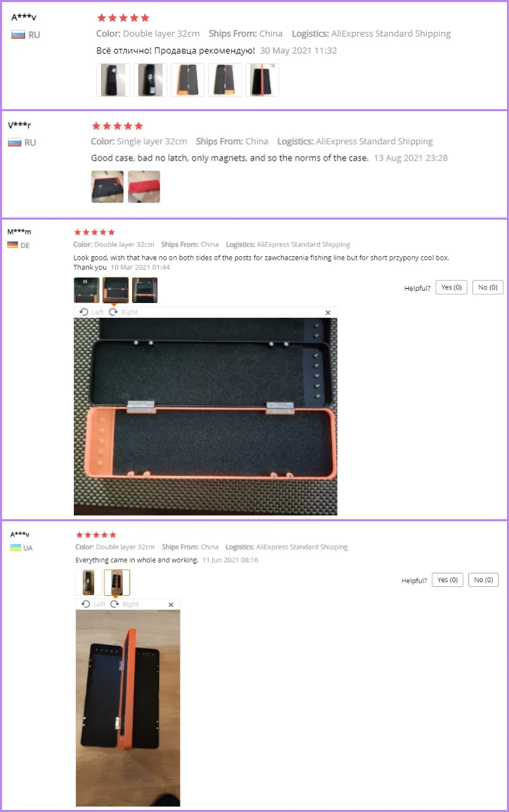Select first thumbnail in UA review
509x812 pixels.
coord(88,582)
